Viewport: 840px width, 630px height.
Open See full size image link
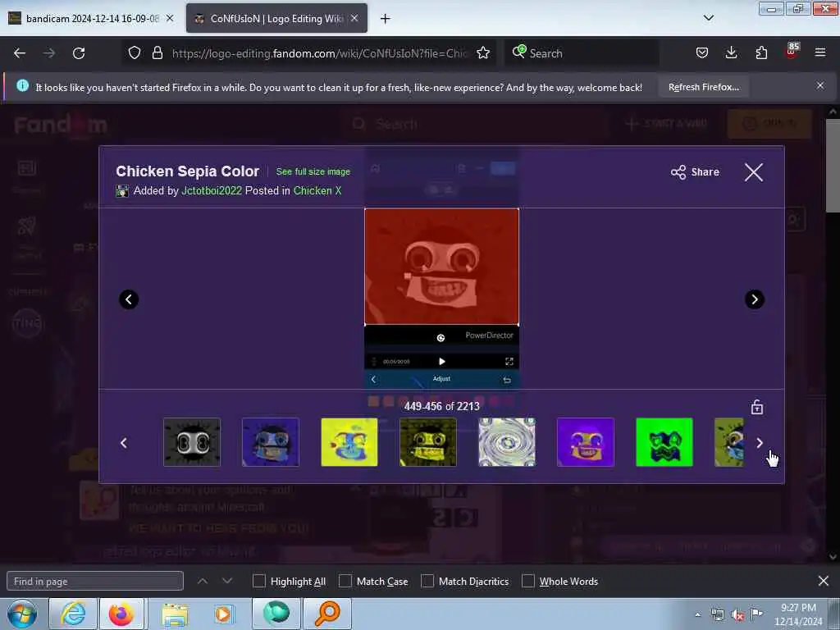(313, 171)
